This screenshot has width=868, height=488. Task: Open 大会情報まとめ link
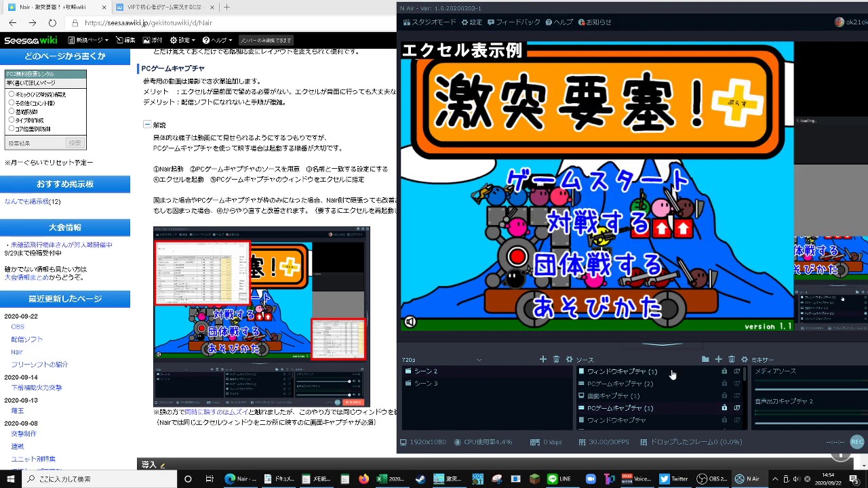[25, 277]
